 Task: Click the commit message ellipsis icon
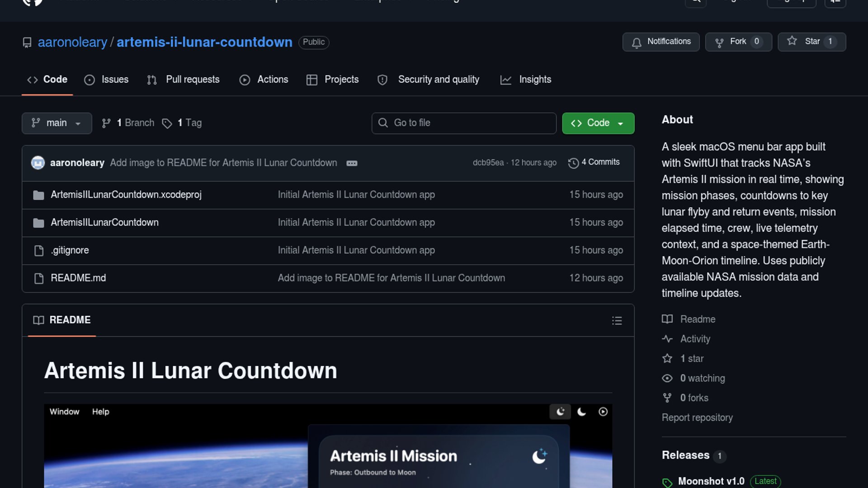352,163
